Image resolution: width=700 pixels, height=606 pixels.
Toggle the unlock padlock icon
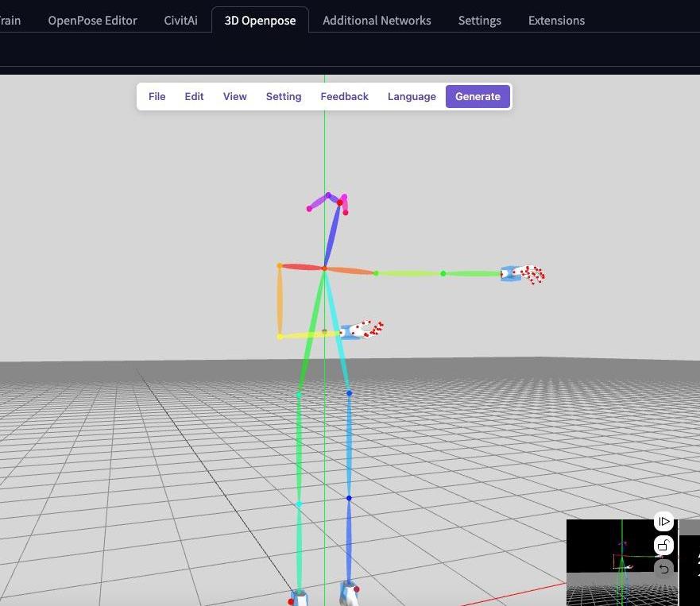663,546
